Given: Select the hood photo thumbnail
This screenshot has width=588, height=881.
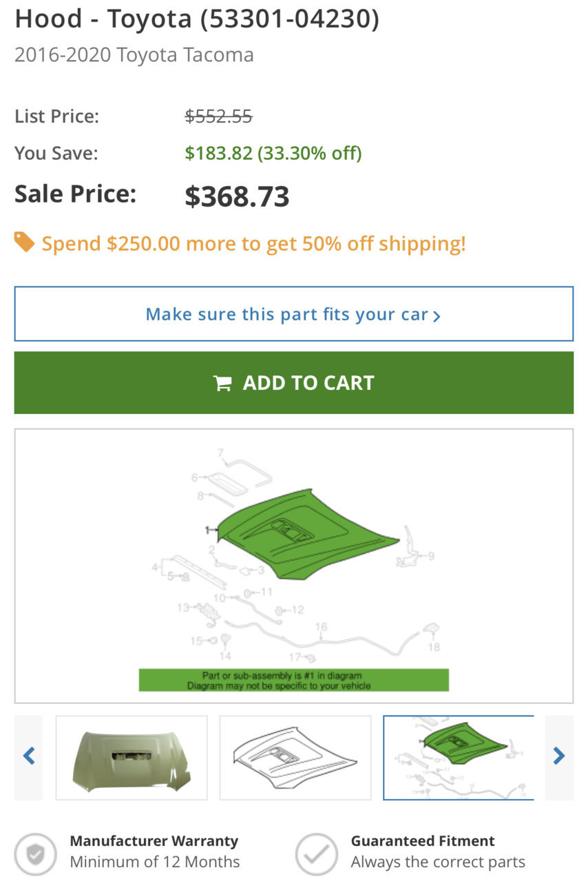Looking at the screenshot, I should (132, 758).
